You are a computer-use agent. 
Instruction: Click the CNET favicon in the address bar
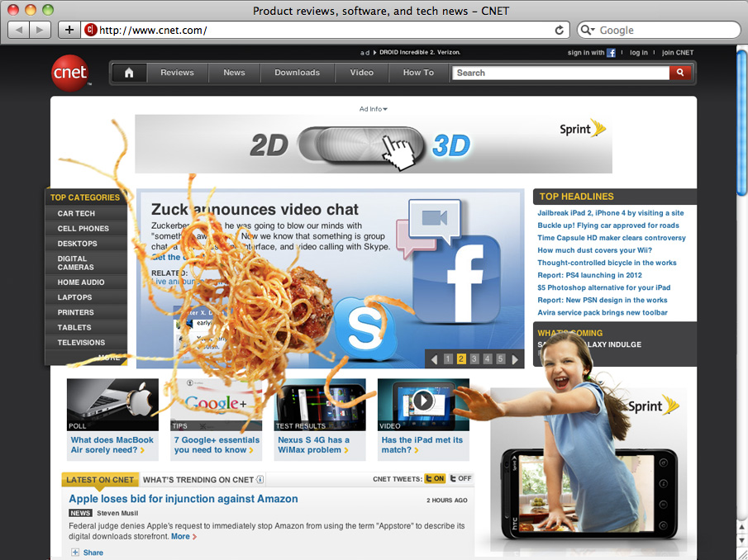90,30
